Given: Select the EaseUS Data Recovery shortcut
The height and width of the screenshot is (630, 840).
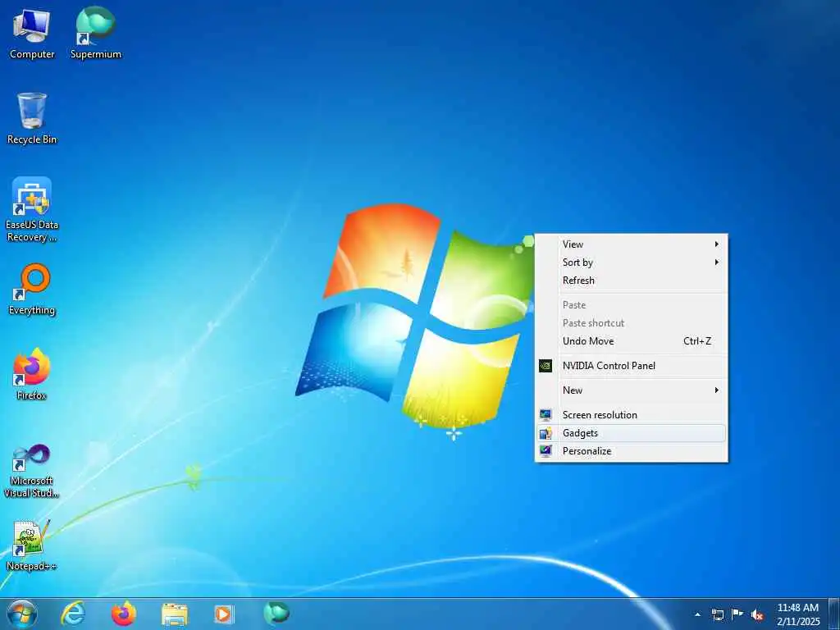Looking at the screenshot, I should [x=32, y=209].
